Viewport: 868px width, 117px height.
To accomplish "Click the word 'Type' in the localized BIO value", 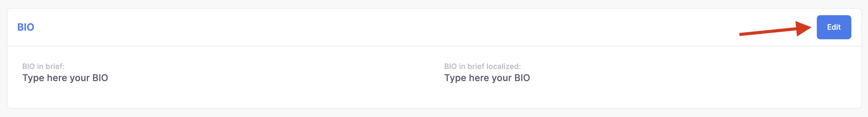I will tap(455, 78).
